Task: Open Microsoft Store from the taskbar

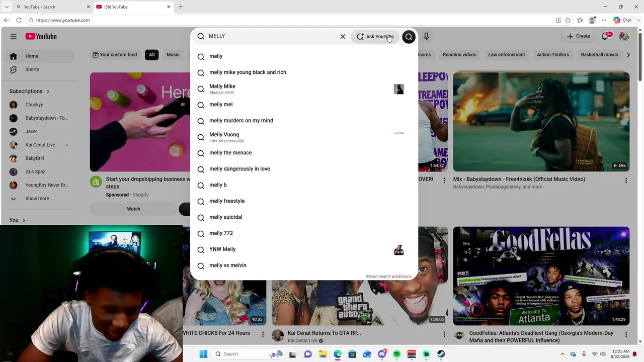Action: pyautogui.click(x=352, y=354)
